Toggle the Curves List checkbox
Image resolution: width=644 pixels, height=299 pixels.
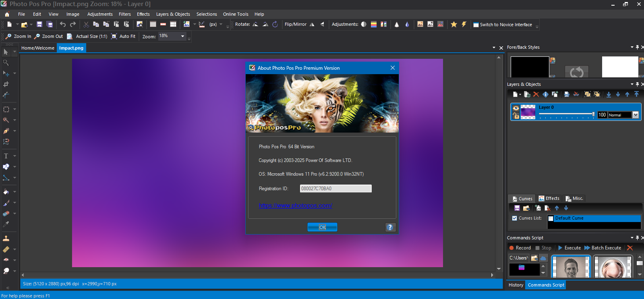(x=514, y=218)
